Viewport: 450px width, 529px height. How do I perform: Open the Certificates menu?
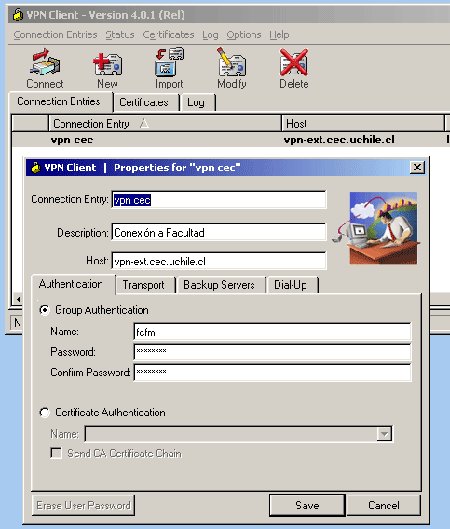pyautogui.click(x=168, y=35)
